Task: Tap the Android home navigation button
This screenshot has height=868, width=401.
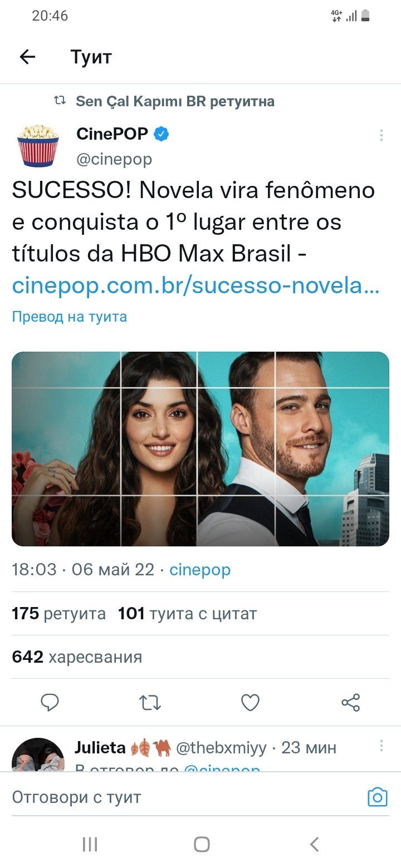Action: [202, 844]
